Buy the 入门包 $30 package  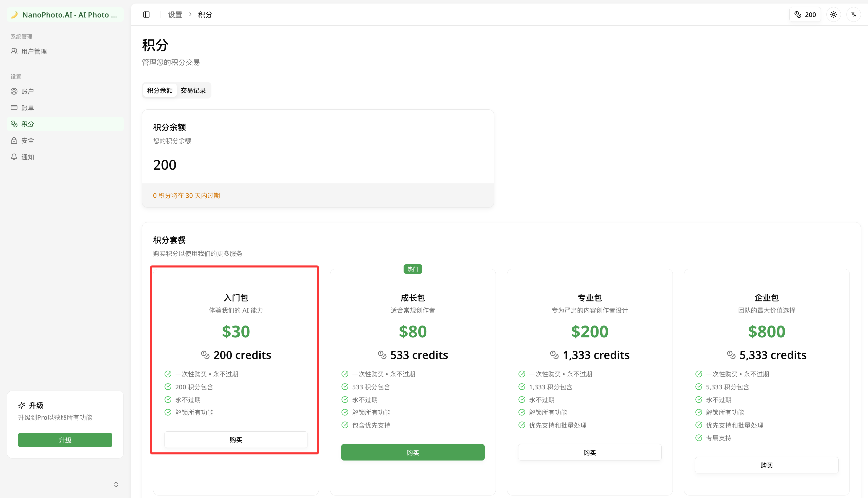pyautogui.click(x=236, y=440)
